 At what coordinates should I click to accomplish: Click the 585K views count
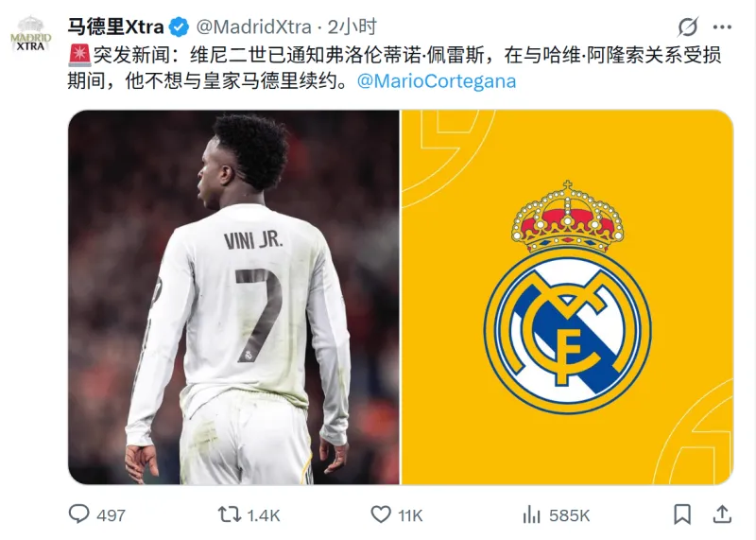click(x=570, y=515)
